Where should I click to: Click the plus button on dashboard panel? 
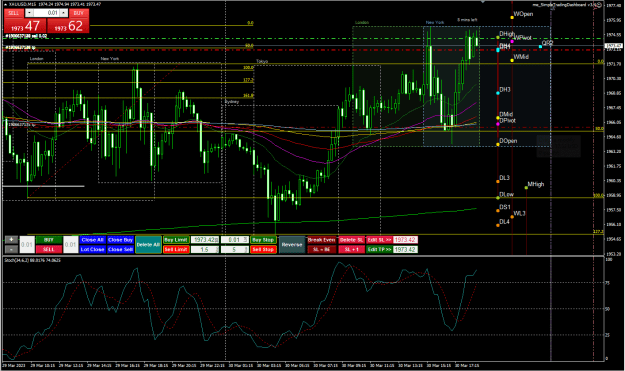point(11,239)
